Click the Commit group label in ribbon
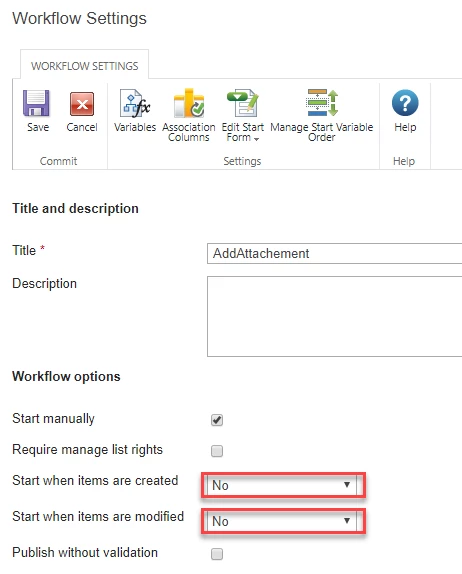This screenshot has width=462, height=574. tap(59, 161)
